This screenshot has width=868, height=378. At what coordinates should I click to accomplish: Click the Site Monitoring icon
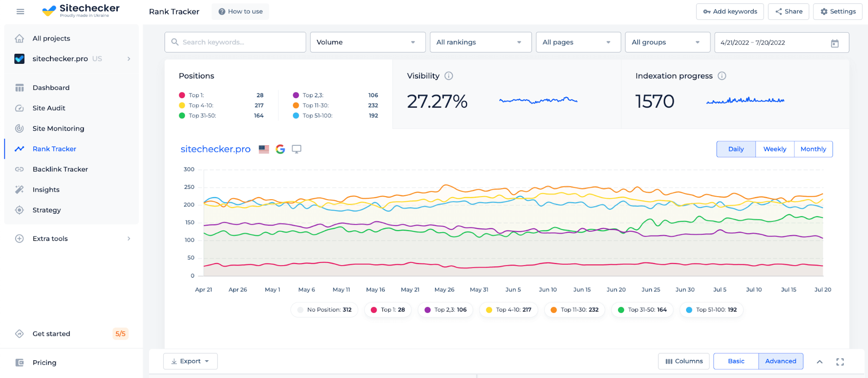pos(20,128)
